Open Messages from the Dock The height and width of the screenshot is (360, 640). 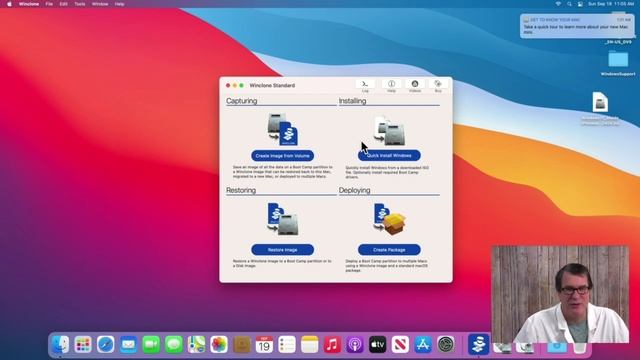173,344
